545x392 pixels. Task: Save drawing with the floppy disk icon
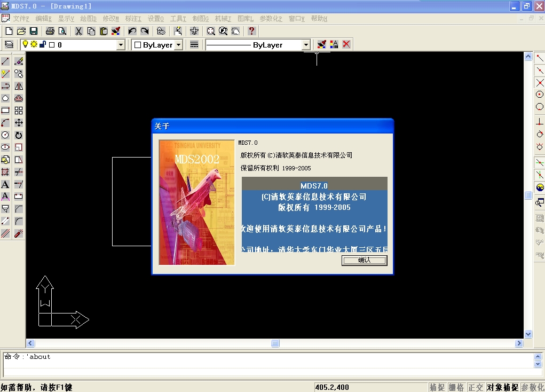pos(34,32)
